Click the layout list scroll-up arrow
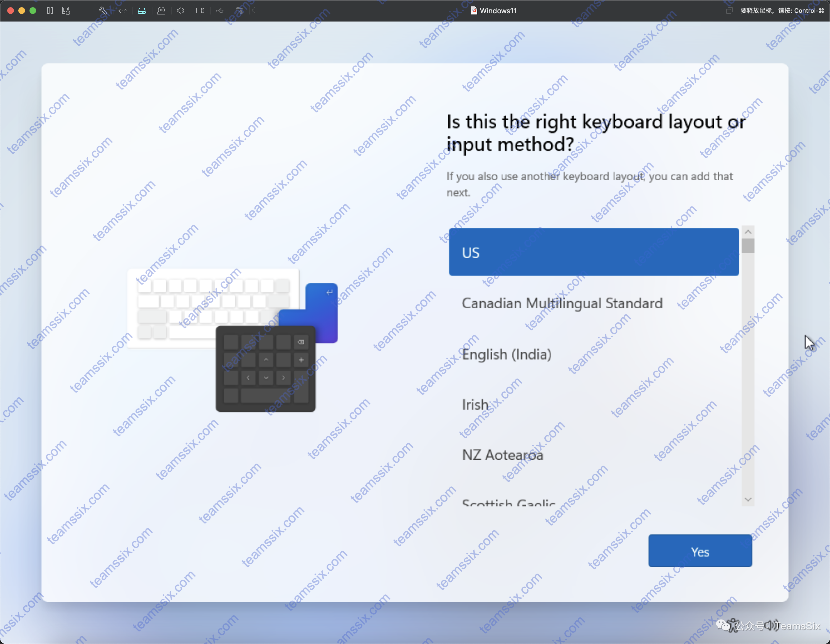The height and width of the screenshot is (644, 830). coord(748,232)
